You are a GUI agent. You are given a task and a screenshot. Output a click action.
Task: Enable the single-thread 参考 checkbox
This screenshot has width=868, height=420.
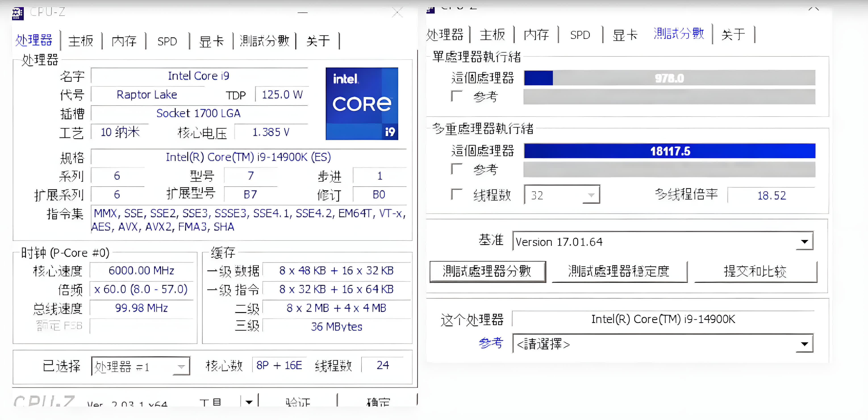[x=456, y=96]
